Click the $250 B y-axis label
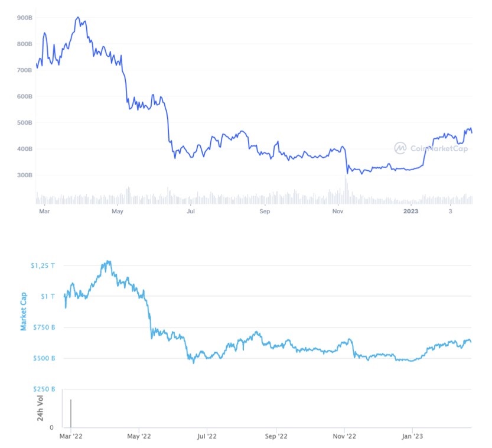Viewport: 492px width, 448px height. pos(43,389)
